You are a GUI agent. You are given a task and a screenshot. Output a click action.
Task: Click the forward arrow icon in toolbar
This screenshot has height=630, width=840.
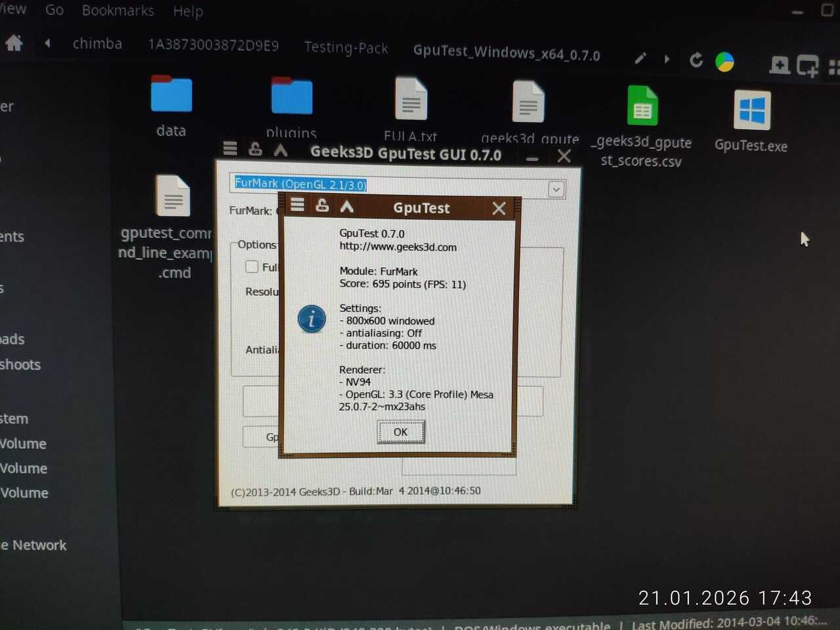click(667, 59)
